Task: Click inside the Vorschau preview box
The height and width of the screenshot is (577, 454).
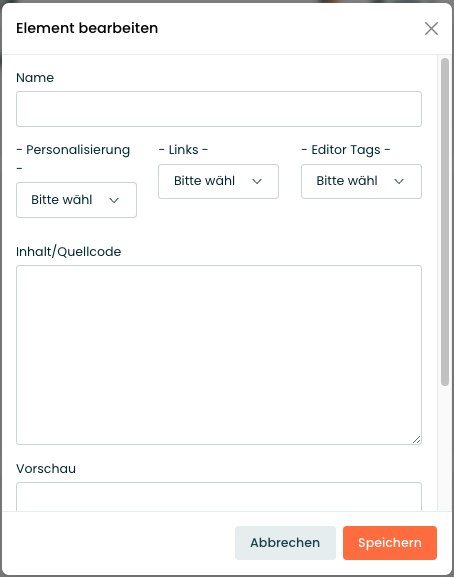Action: pos(219,496)
